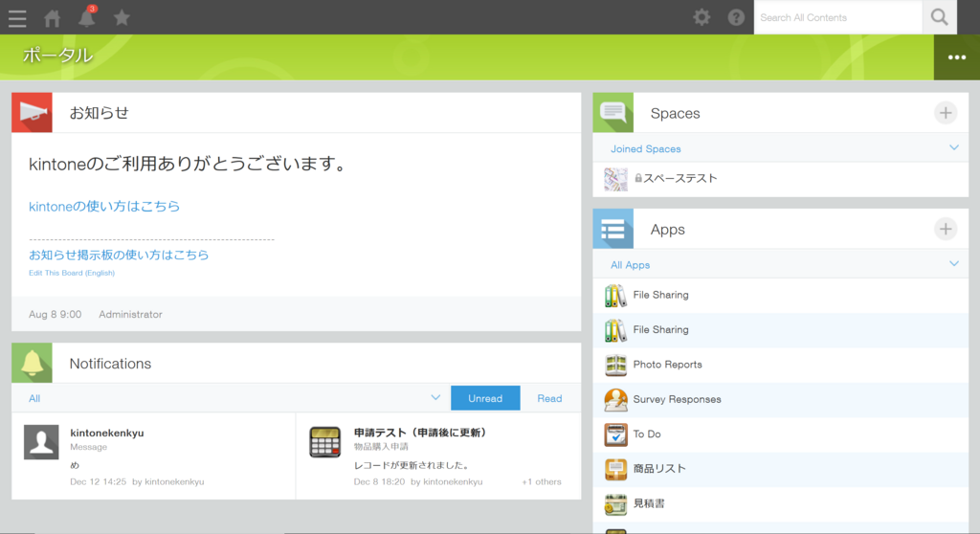This screenshot has height=534, width=980.
Task: Click the 商品リスト app icon
Action: coord(615,469)
